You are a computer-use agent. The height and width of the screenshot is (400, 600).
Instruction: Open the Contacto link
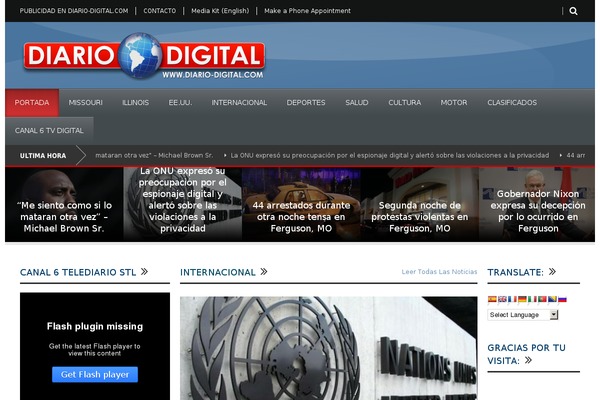[x=160, y=11]
